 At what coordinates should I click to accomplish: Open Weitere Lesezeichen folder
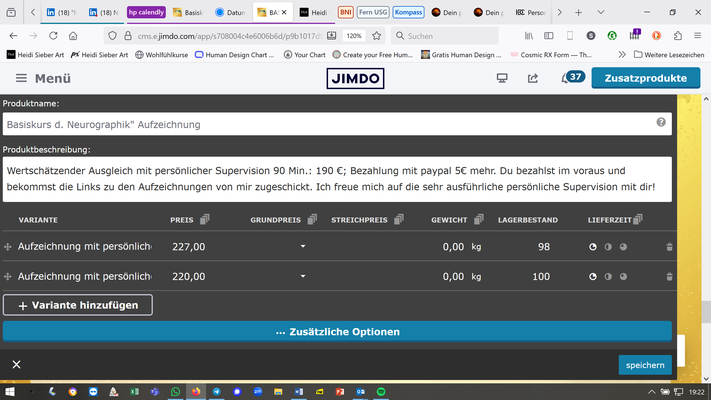pos(669,54)
